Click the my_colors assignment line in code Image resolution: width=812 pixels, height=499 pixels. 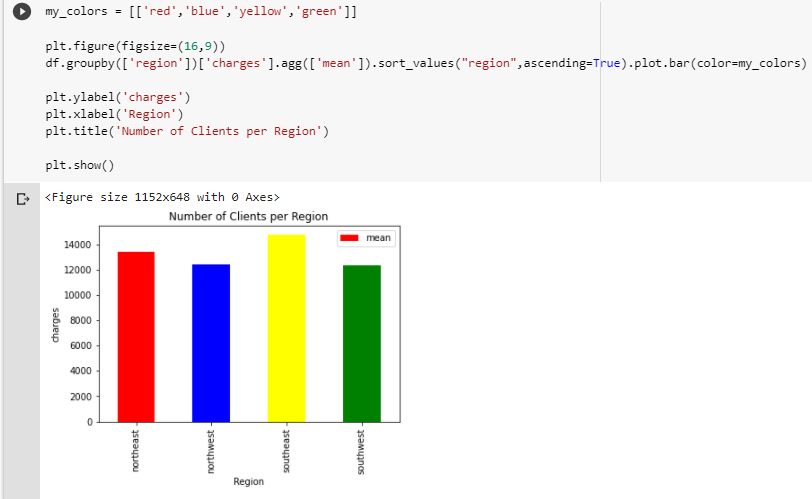pyautogui.click(x=201, y=11)
